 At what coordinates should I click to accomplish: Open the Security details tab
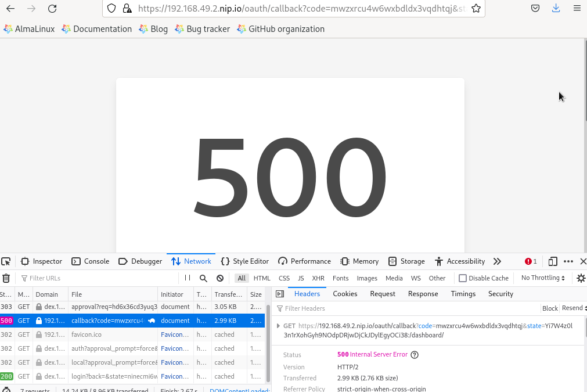click(500, 294)
